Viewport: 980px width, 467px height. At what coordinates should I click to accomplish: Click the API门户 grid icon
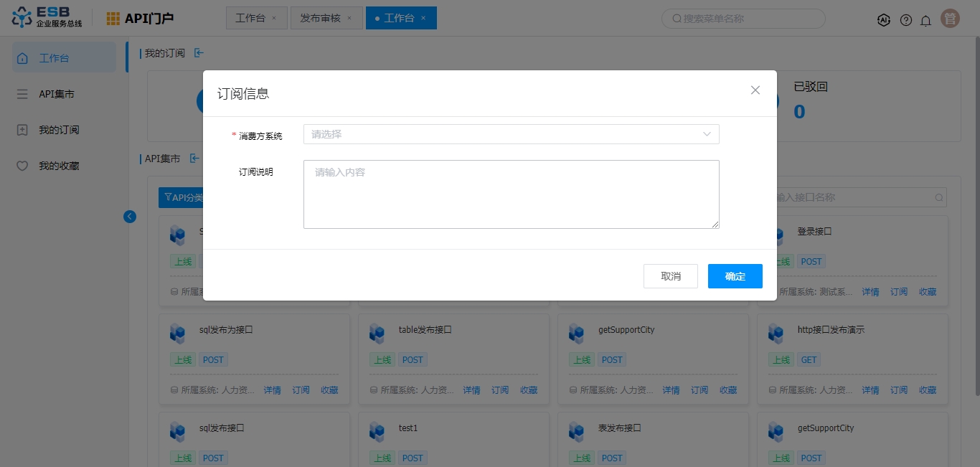pyautogui.click(x=113, y=19)
